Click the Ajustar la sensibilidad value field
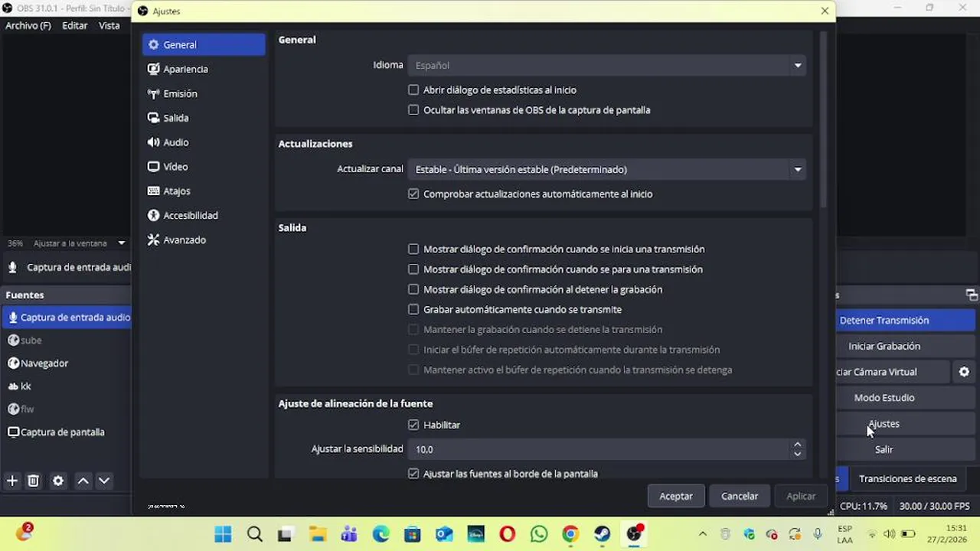 (x=599, y=449)
